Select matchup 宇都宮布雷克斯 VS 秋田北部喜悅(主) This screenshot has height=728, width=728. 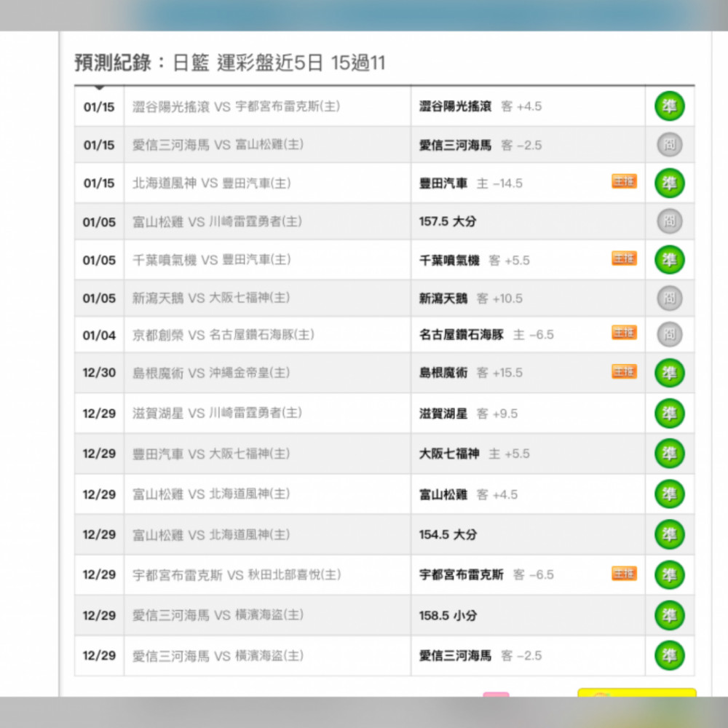(x=237, y=575)
